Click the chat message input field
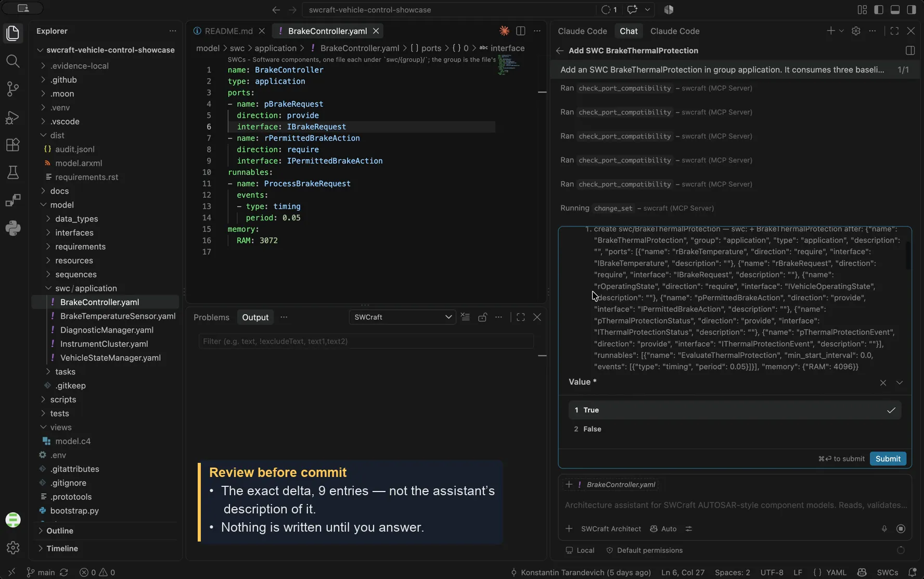 [735, 506]
